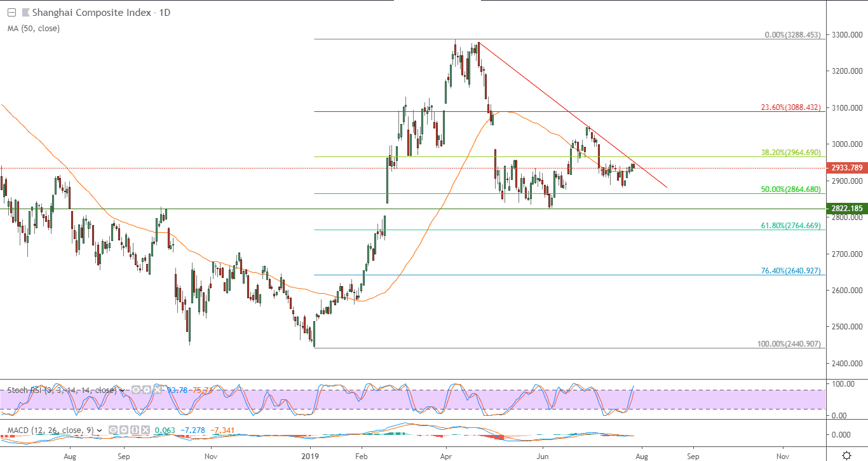Click the Nov label between Sep and 2019
The image size is (868, 461).
(211, 456)
